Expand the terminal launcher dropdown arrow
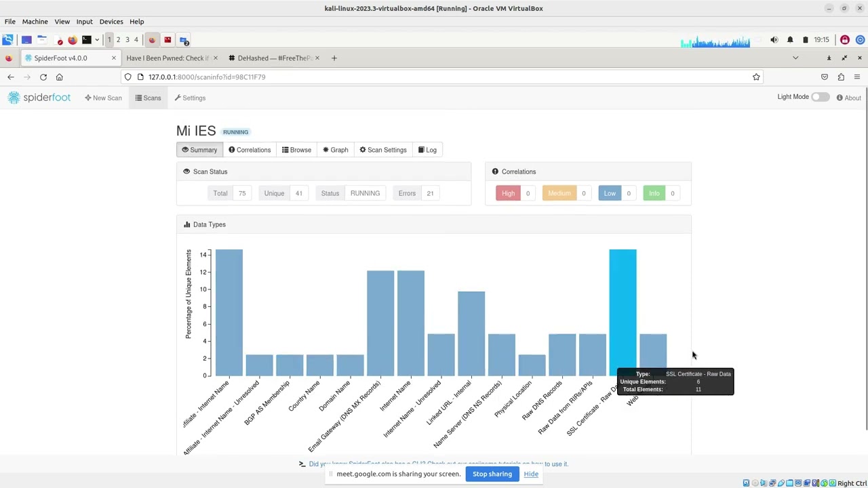This screenshot has width=868, height=488. click(97, 40)
